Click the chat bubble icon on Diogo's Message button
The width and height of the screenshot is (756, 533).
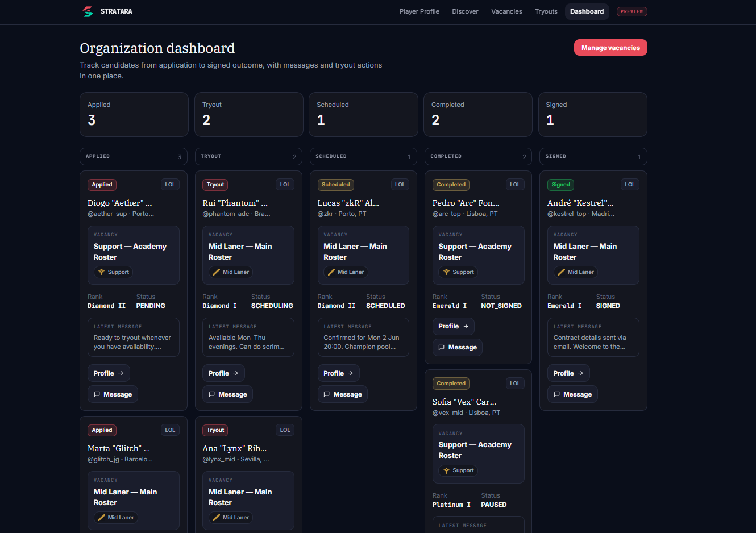pos(97,394)
